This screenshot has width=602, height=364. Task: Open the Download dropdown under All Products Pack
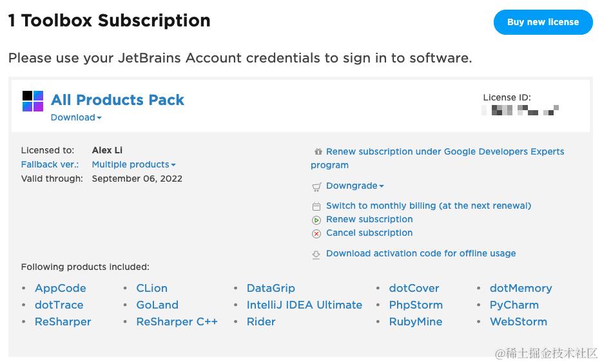pyautogui.click(x=76, y=117)
